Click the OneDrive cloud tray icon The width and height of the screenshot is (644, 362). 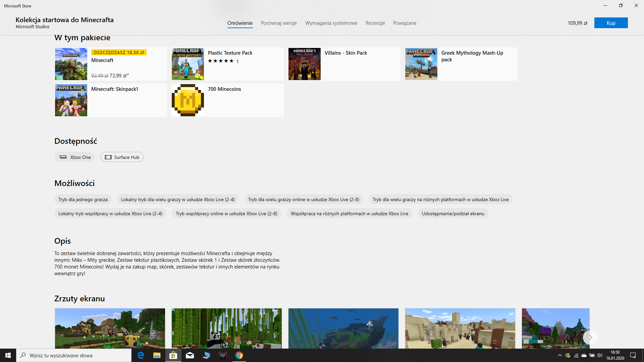[x=584, y=355]
